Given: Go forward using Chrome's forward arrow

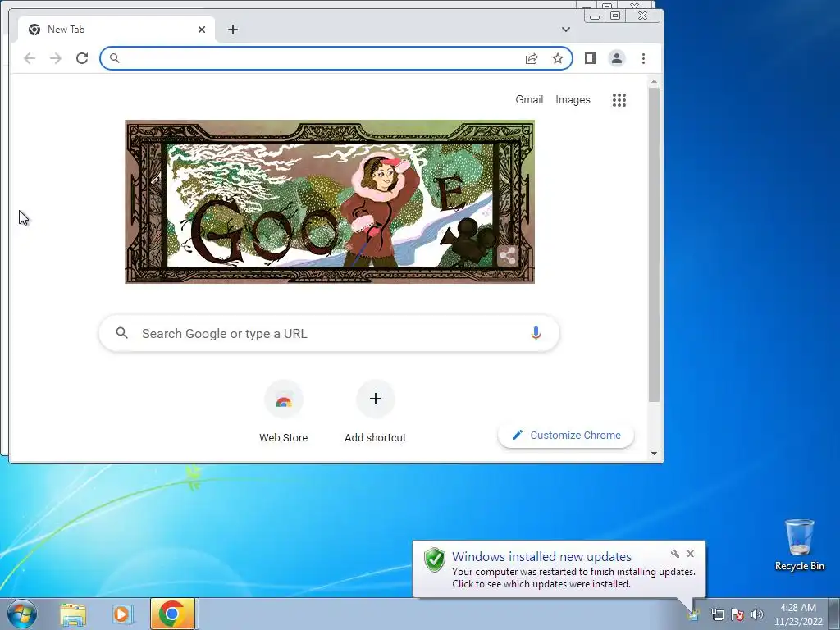Looking at the screenshot, I should (x=56, y=58).
